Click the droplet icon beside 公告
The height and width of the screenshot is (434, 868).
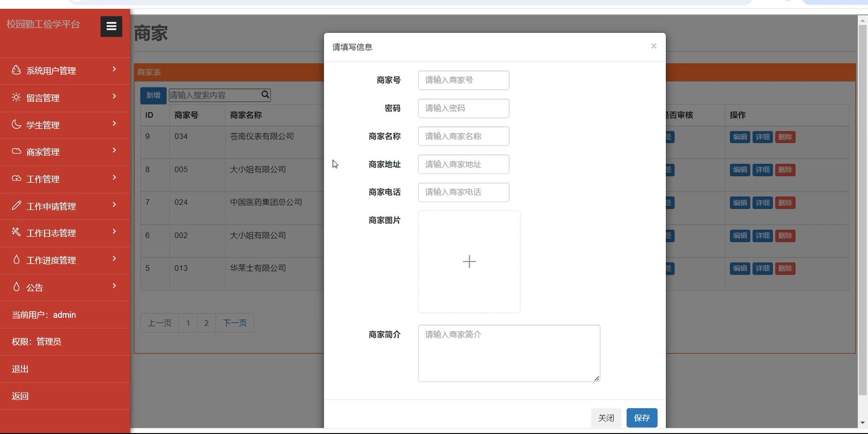tap(16, 287)
